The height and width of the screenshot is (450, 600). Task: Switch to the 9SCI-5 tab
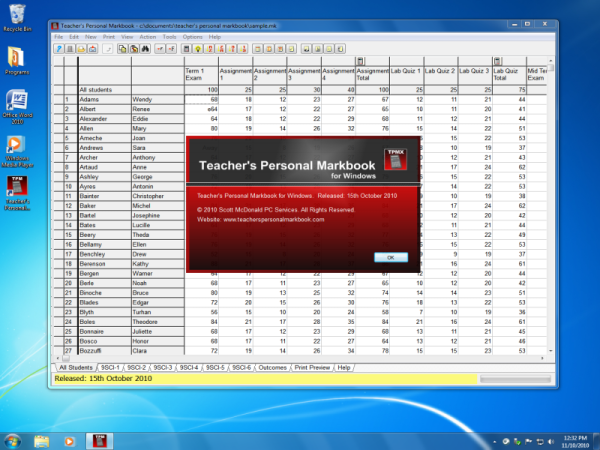[x=215, y=367]
